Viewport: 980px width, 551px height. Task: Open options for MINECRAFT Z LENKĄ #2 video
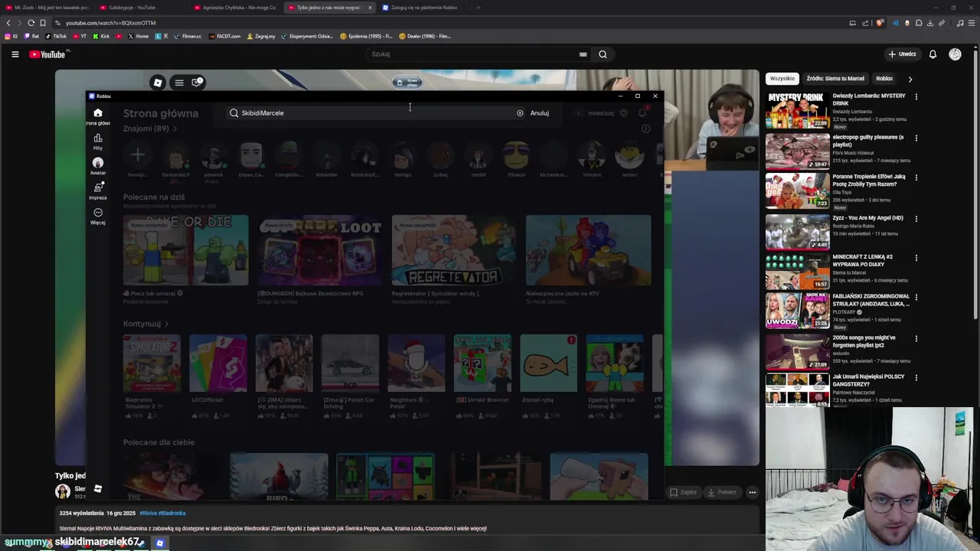(916, 258)
